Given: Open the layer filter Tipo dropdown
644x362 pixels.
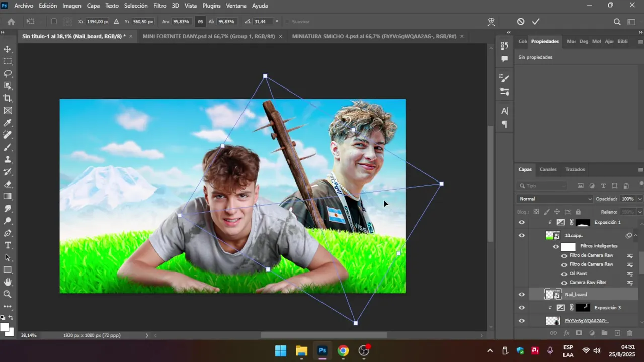Looking at the screenshot, I should click(543, 186).
